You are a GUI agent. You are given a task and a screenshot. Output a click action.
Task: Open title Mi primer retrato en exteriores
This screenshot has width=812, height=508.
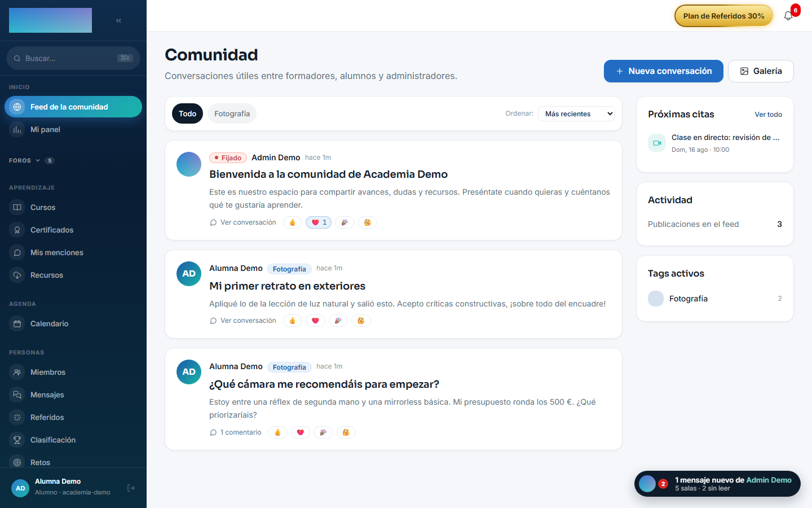tap(287, 286)
